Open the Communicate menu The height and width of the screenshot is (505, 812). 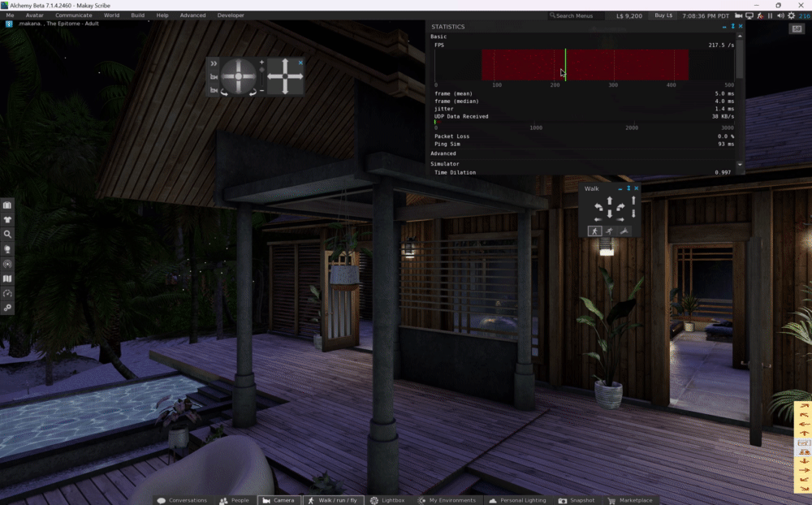74,15
